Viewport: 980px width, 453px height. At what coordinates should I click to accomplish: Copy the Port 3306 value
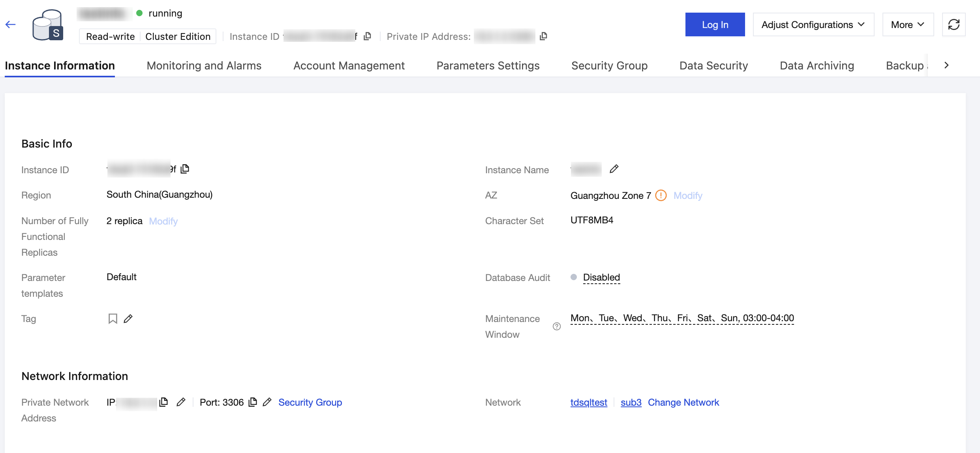[x=253, y=402]
